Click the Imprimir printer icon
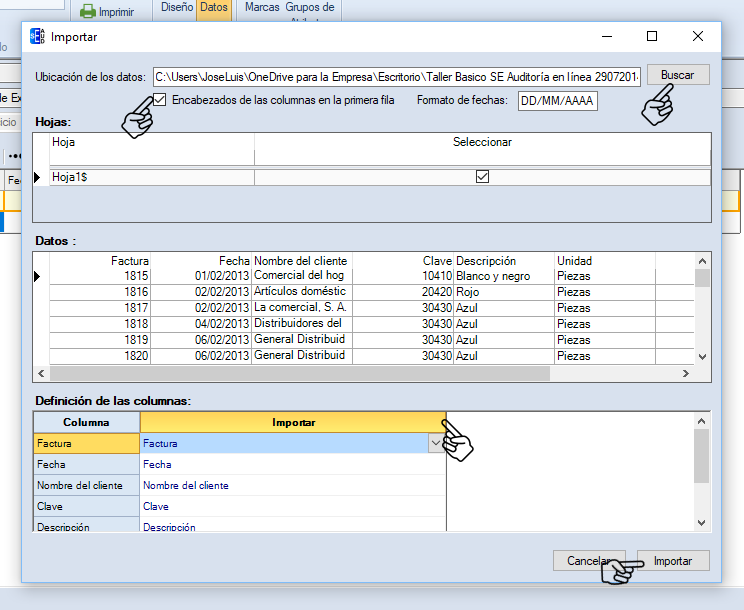This screenshot has height=610, width=744. pos(88,12)
